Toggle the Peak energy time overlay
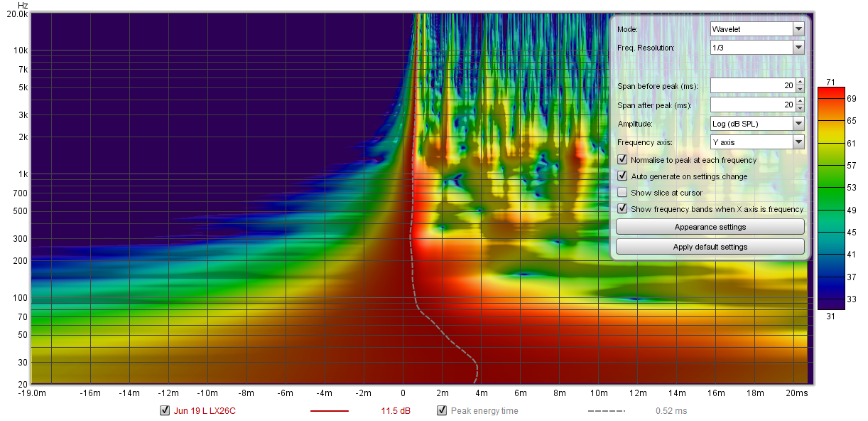This screenshot has height=421, width=868. [x=441, y=410]
